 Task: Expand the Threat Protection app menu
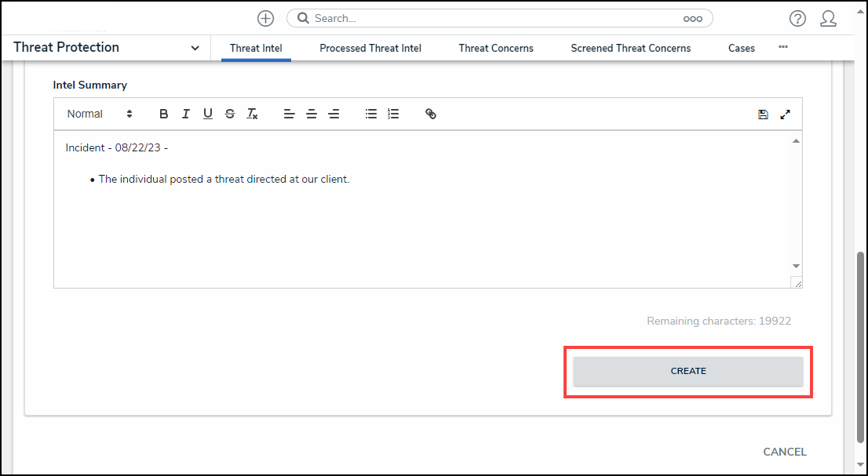(195, 48)
